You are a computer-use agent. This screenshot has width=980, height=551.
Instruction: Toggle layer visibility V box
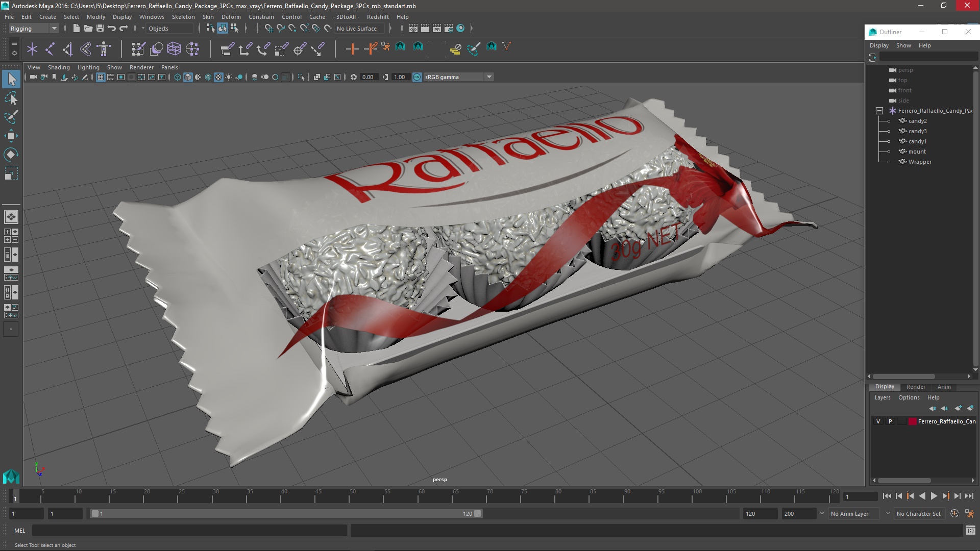pos(878,421)
